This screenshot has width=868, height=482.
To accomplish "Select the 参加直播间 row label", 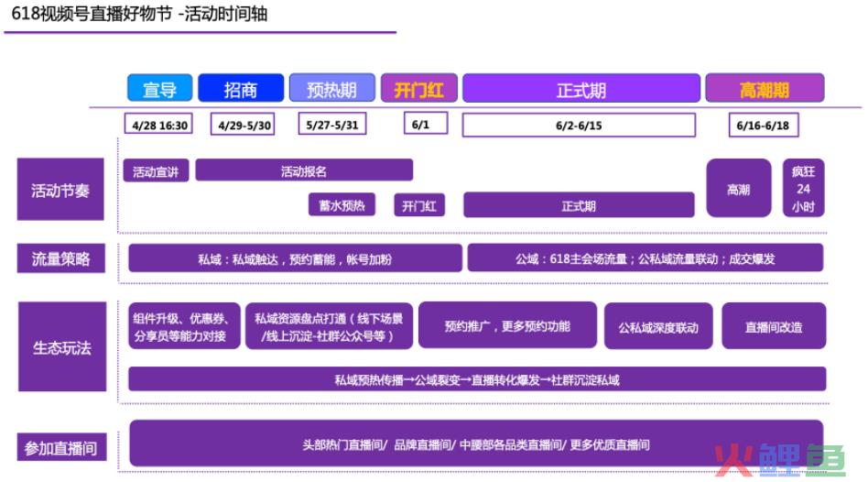I will coord(61,447).
